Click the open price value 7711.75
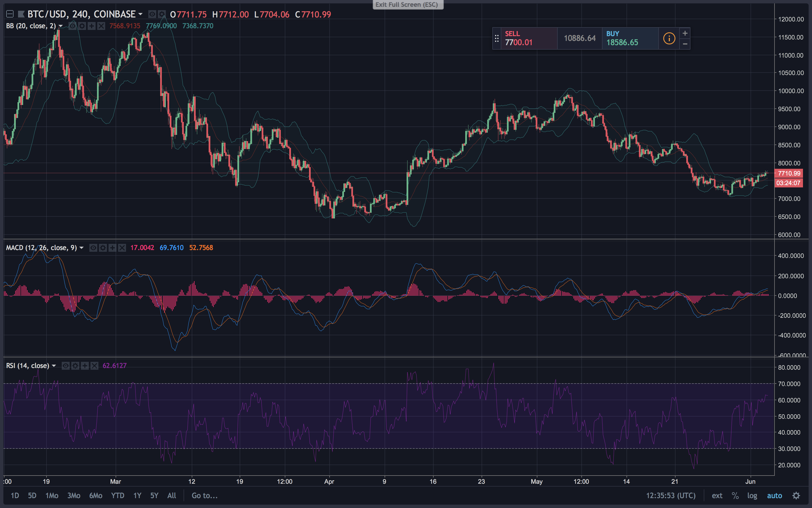Viewport: 812px width, 508px height. [x=192, y=14]
